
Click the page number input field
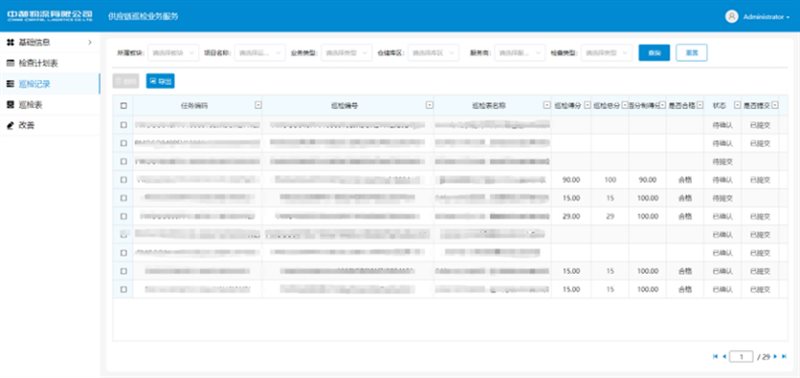(x=741, y=357)
